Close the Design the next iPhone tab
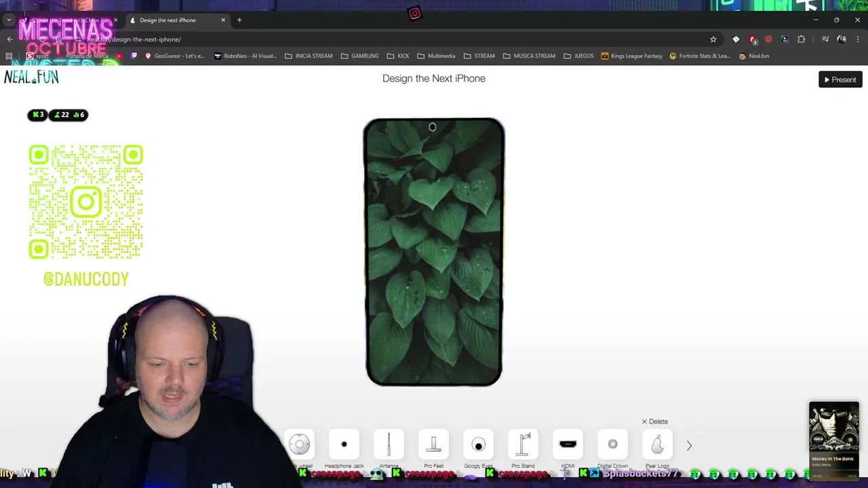The image size is (868, 488). [223, 20]
